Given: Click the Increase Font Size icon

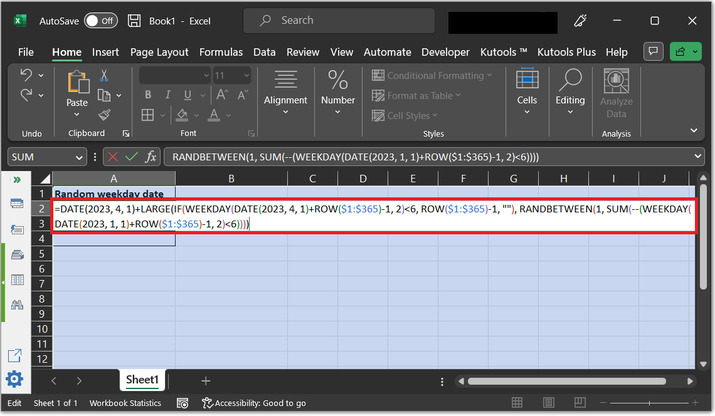Looking at the screenshot, I should click(222, 95).
